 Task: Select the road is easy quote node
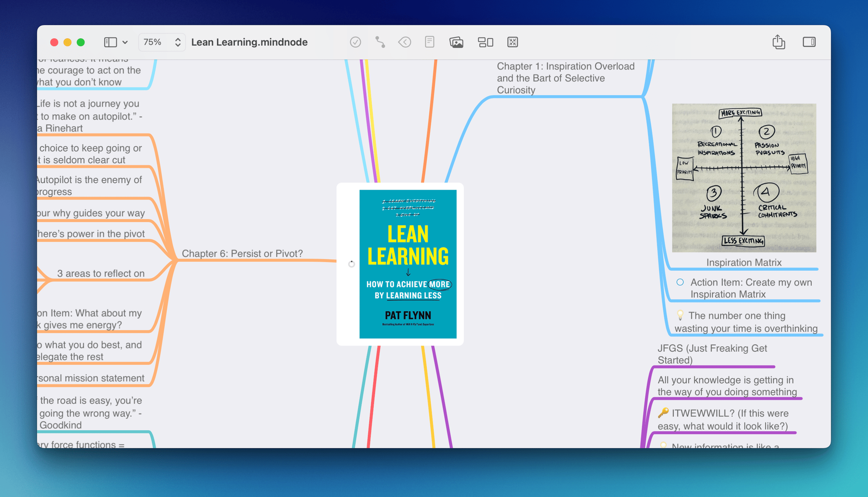click(x=89, y=413)
